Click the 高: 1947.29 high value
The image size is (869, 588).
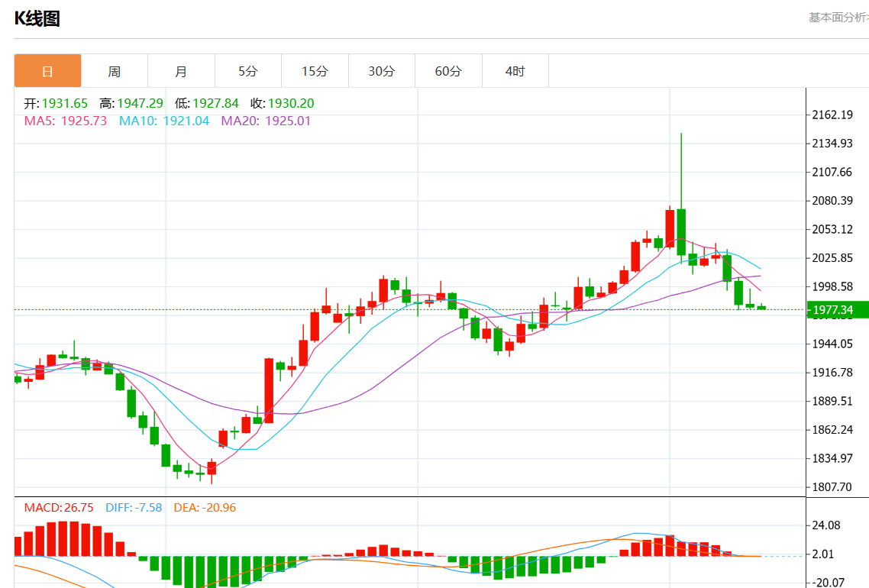[x=131, y=103]
